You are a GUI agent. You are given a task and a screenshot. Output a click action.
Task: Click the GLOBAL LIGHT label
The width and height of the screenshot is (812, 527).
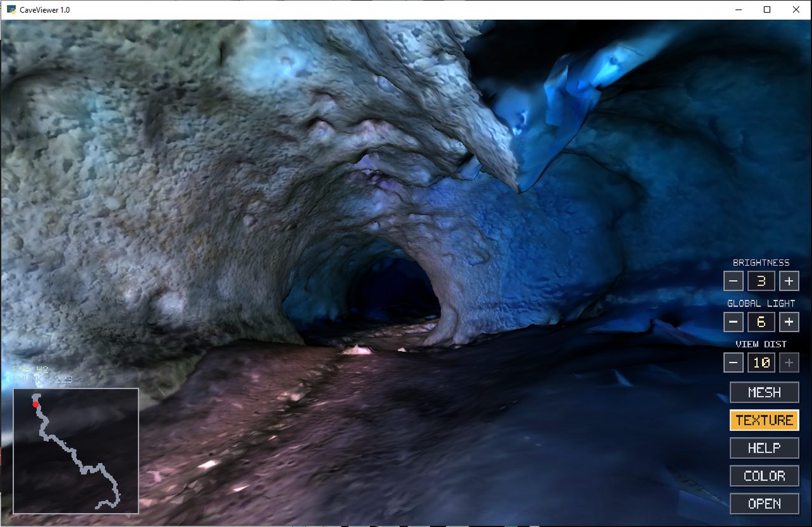[x=761, y=304]
